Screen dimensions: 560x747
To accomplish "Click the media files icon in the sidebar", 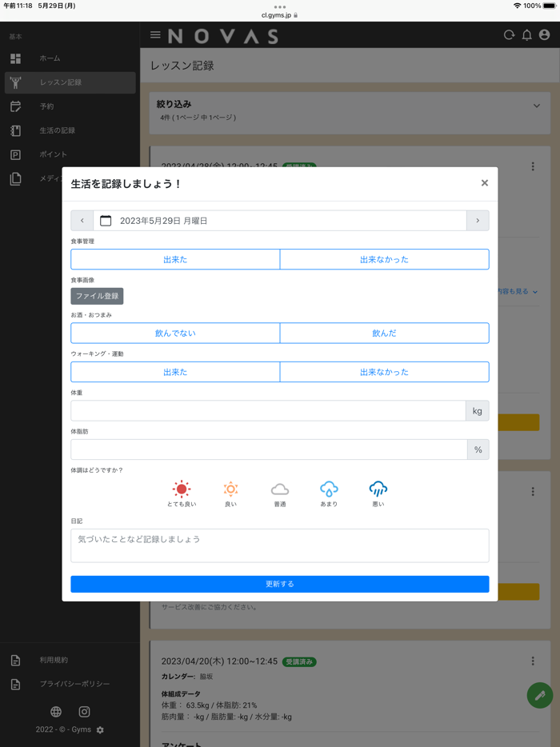I will pos(16,178).
